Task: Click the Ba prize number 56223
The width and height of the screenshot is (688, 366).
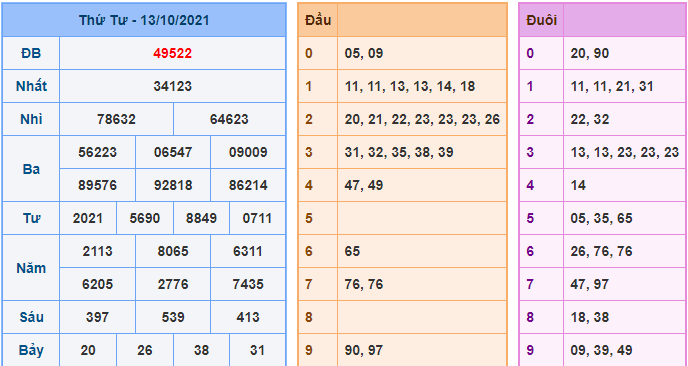Action: tap(97, 152)
